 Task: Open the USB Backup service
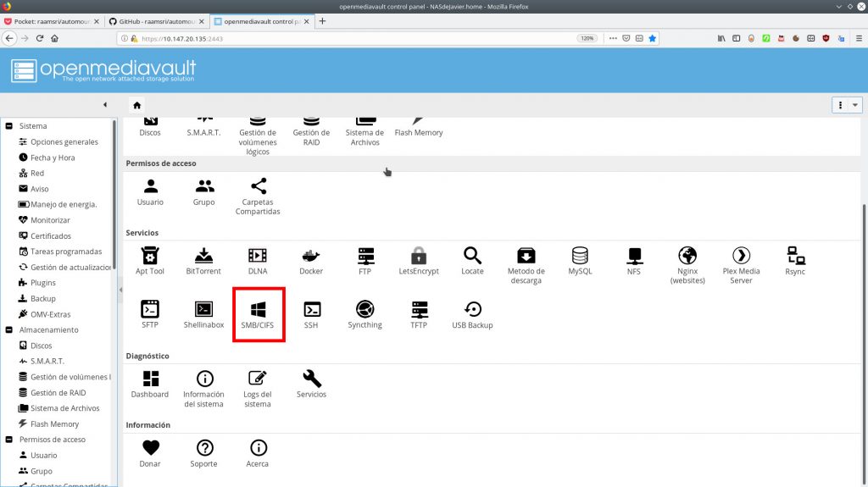[x=472, y=314]
